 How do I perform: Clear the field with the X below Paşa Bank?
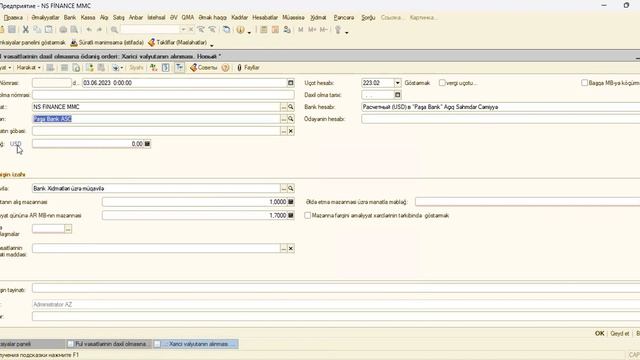291,131
